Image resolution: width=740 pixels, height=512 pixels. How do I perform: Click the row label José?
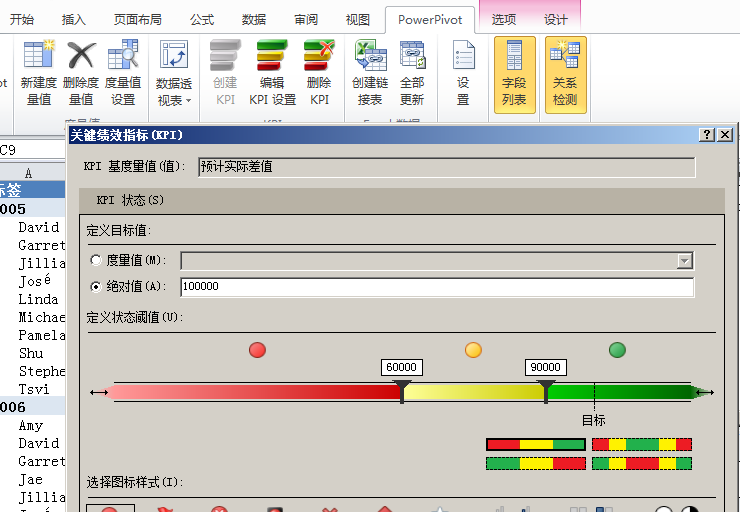point(34,281)
